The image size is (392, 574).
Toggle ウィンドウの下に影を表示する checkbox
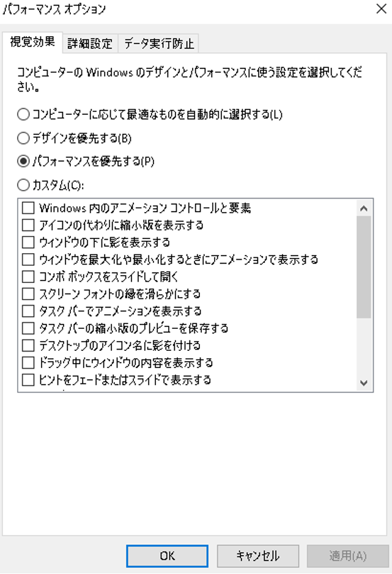tap(28, 243)
